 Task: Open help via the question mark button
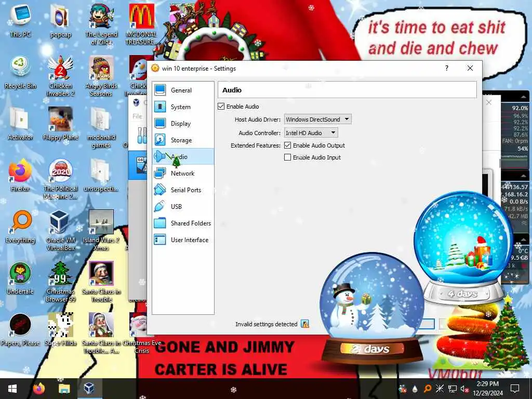[x=446, y=68]
